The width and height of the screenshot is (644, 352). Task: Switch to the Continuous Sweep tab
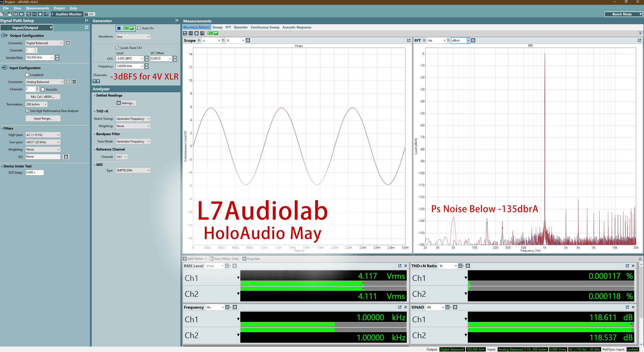pos(265,27)
